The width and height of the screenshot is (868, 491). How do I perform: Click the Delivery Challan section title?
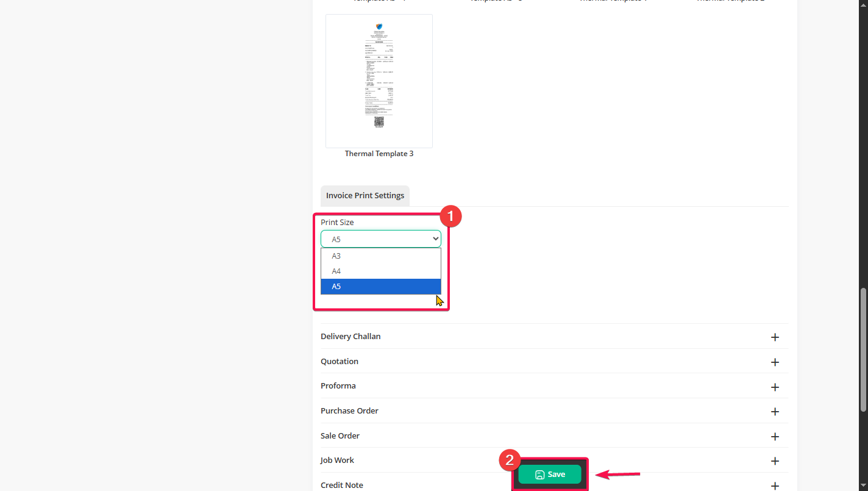pyautogui.click(x=350, y=337)
